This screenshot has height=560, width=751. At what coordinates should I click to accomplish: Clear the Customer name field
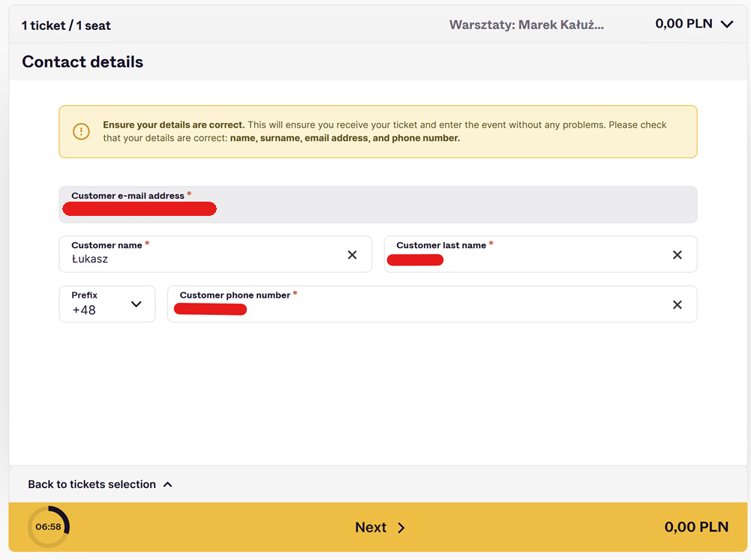click(352, 255)
